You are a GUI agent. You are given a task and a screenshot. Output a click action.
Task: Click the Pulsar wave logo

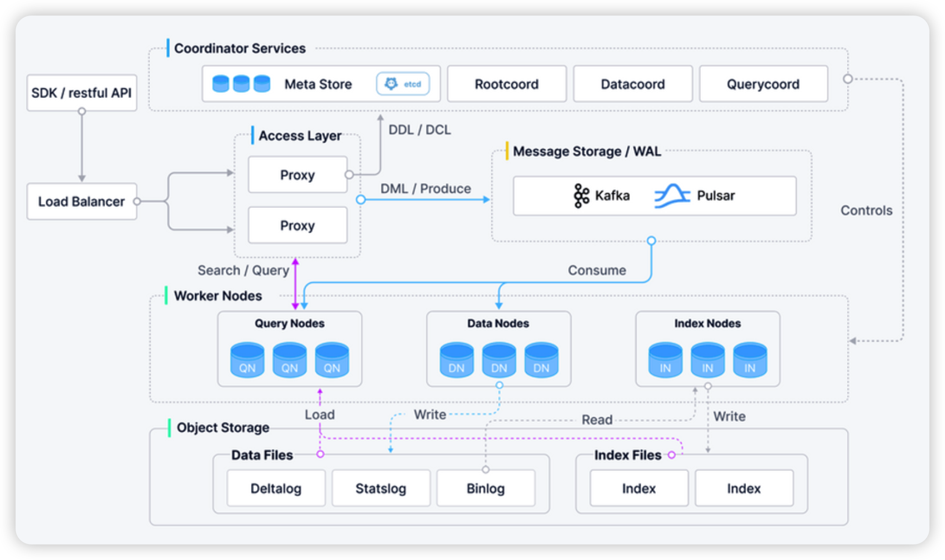pyautogui.click(x=672, y=196)
